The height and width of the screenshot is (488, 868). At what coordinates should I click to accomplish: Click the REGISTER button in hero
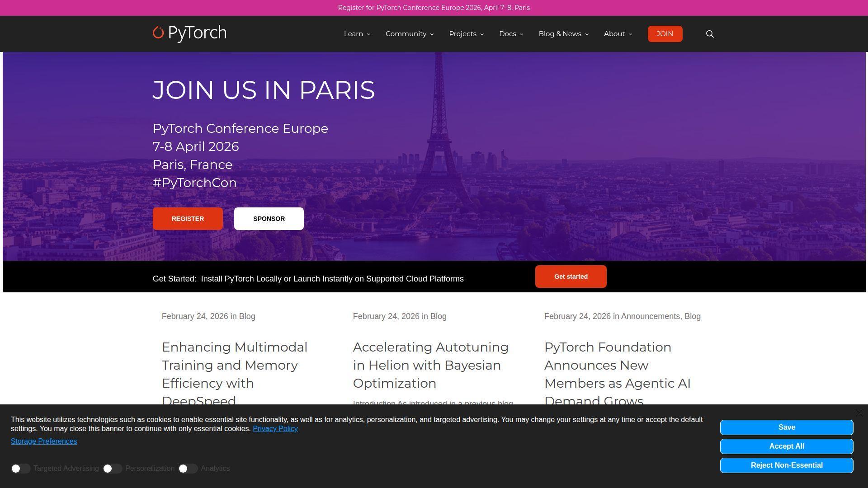click(x=188, y=219)
